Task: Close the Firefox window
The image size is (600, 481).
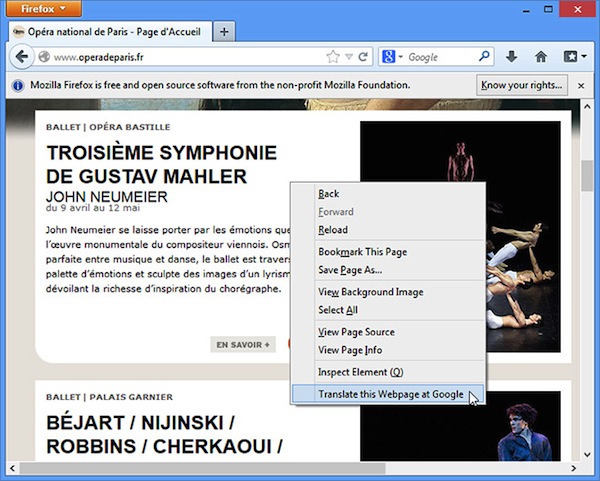Action: pos(578,9)
